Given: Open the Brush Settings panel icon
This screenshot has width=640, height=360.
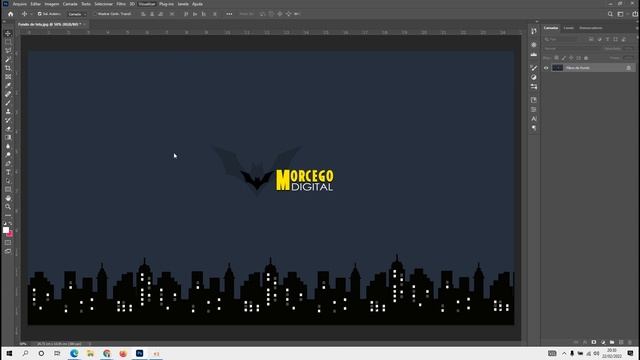Looking at the screenshot, I should (534, 68).
